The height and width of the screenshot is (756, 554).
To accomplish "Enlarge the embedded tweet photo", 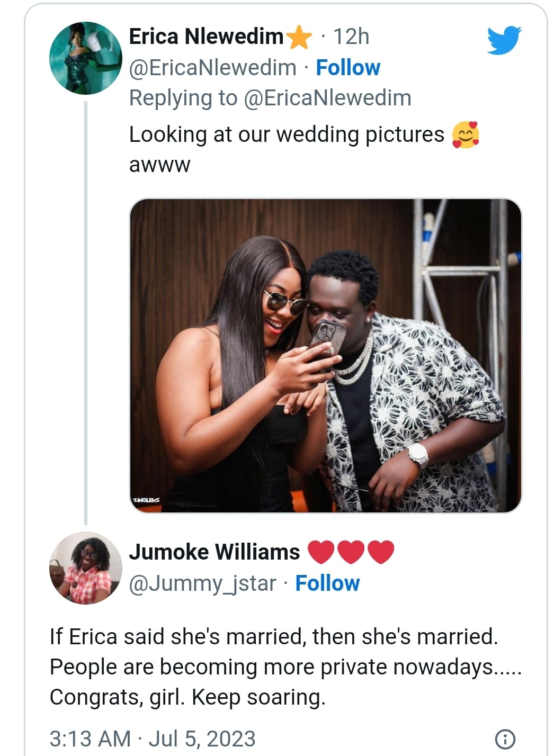I will (325, 355).
